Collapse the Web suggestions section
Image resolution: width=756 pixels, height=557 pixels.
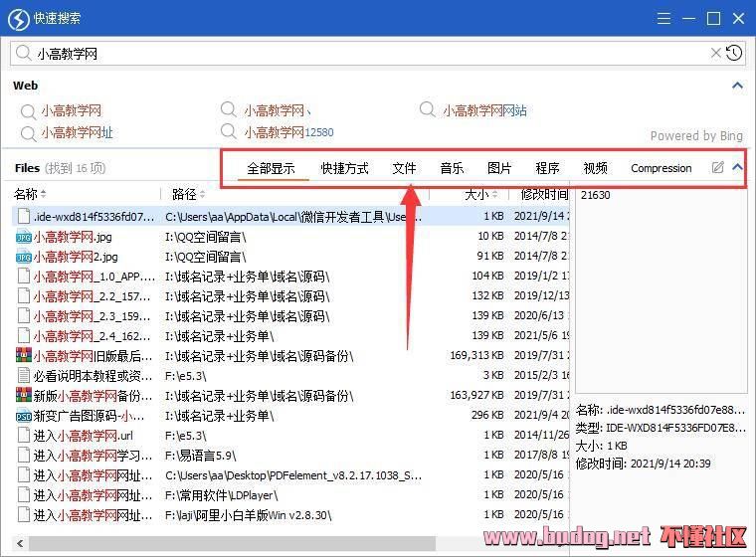click(x=737, y=86)
